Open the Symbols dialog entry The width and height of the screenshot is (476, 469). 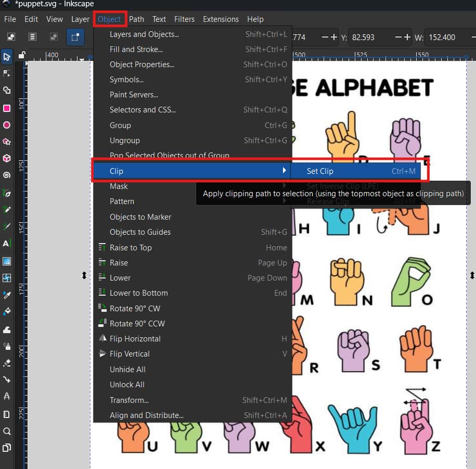pyautogui.click(x=192, y=80)
